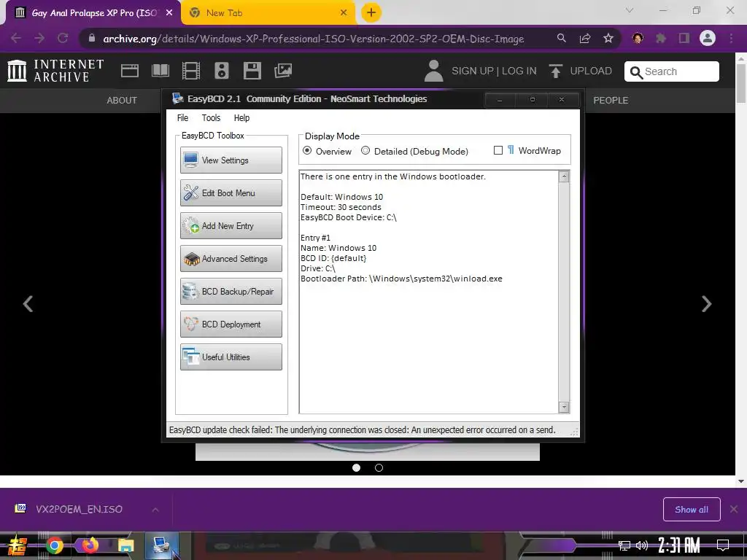This screenshot has height=560, width=747.
Task: Go to previous image with left carousel arrow
Action: (x=28, y=304)
